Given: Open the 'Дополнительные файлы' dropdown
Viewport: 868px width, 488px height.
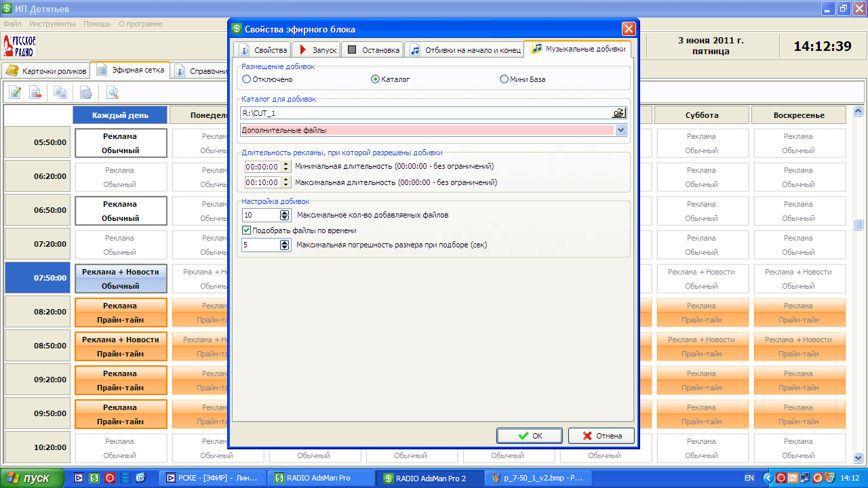Looking at the screenshot, I should (620, 130).
